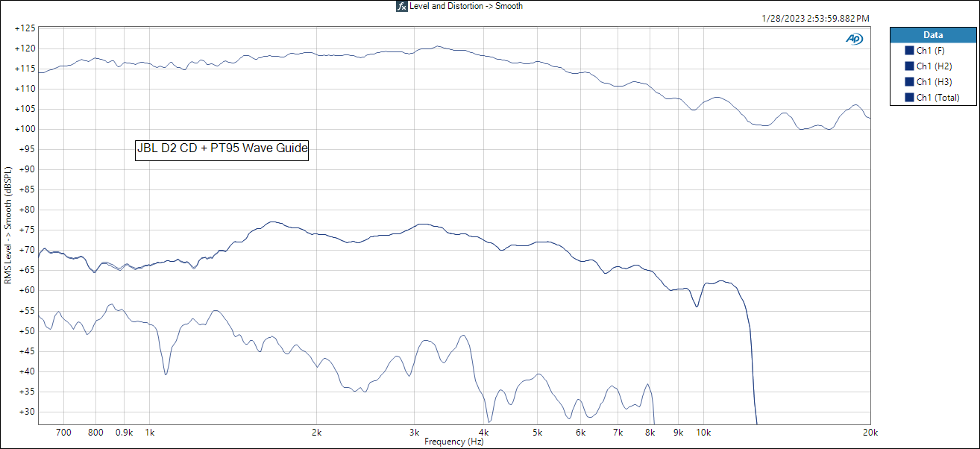Click the 700 tick on the frequency axis
This screenshot has width=980, height=449.
[63, 433]
